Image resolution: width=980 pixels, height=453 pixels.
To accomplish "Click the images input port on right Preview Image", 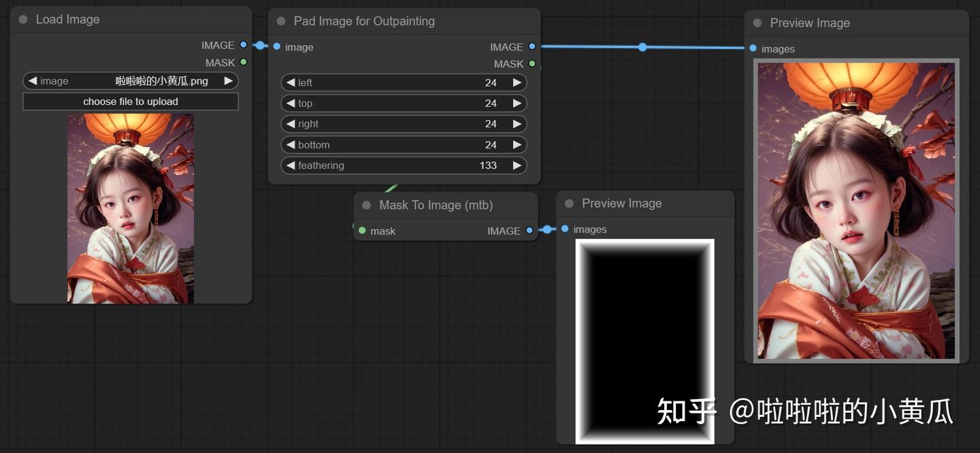I will coord(752,48).
